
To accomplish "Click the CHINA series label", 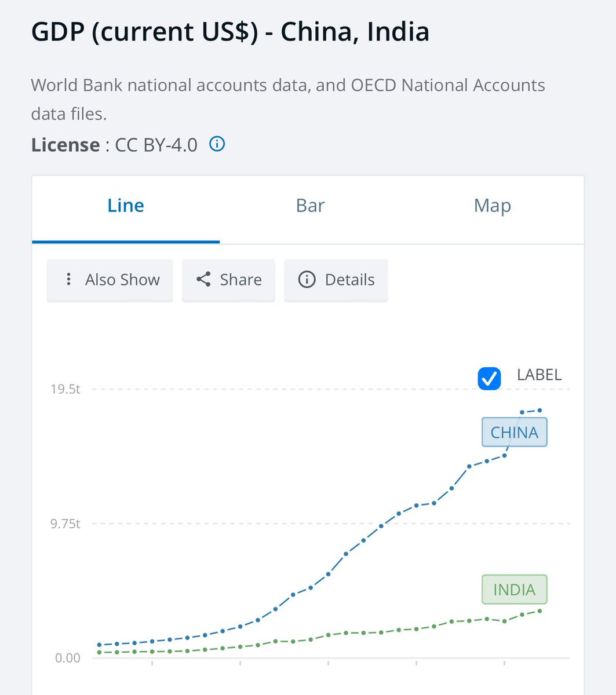I will 515,433.
